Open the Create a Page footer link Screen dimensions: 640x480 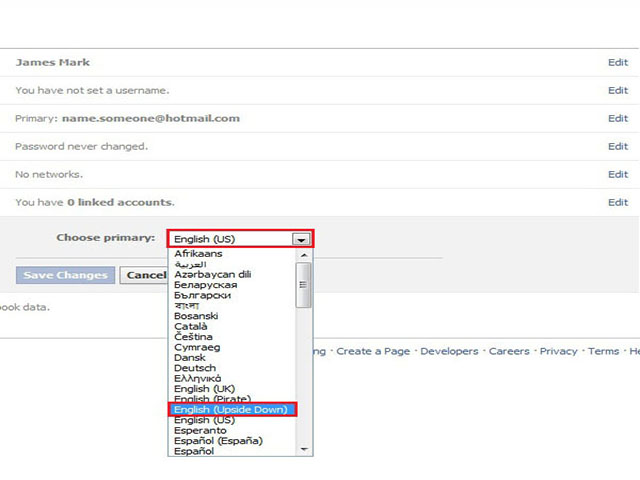pos(373,351)
